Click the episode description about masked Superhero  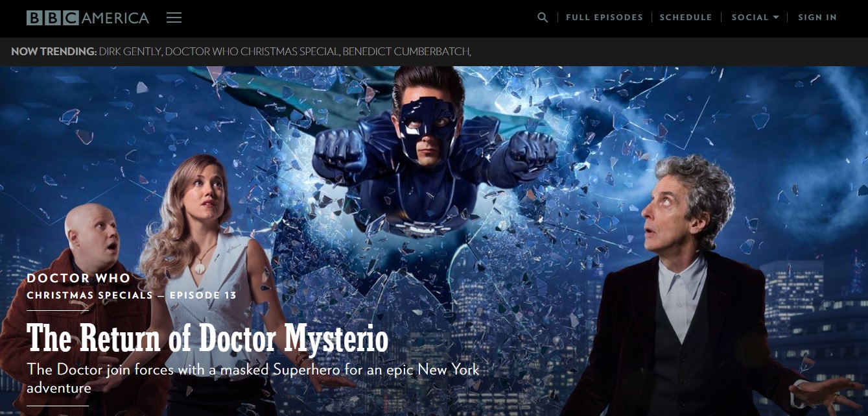coord(253,378)
